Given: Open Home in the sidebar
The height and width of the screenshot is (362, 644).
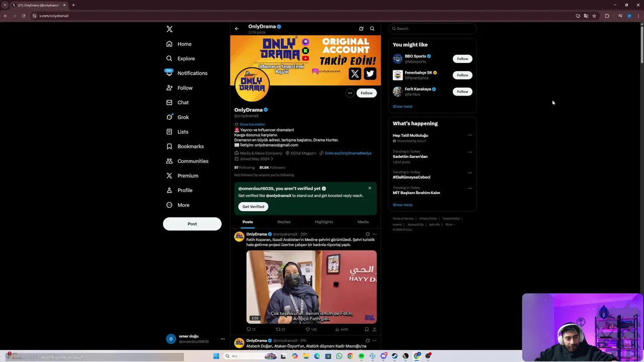Looking at the screenshot, I should 179,44.
